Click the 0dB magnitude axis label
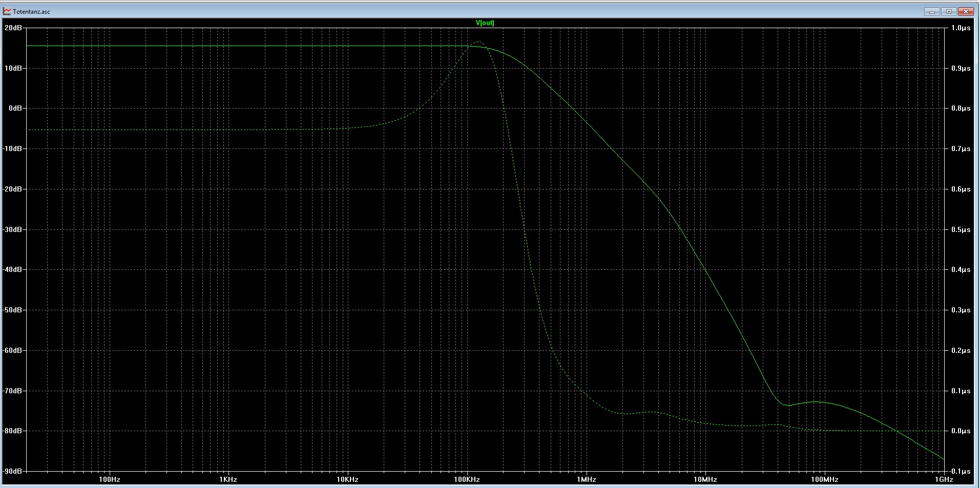Image resolution: width=980 pixels, height=488 pixels. [15, 109]
